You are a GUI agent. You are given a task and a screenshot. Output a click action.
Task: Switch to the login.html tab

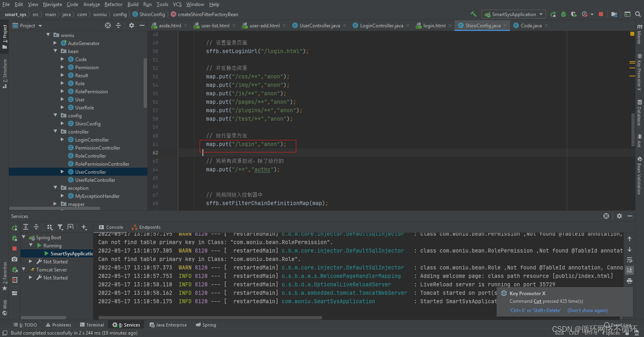click(x=434, y=25)
